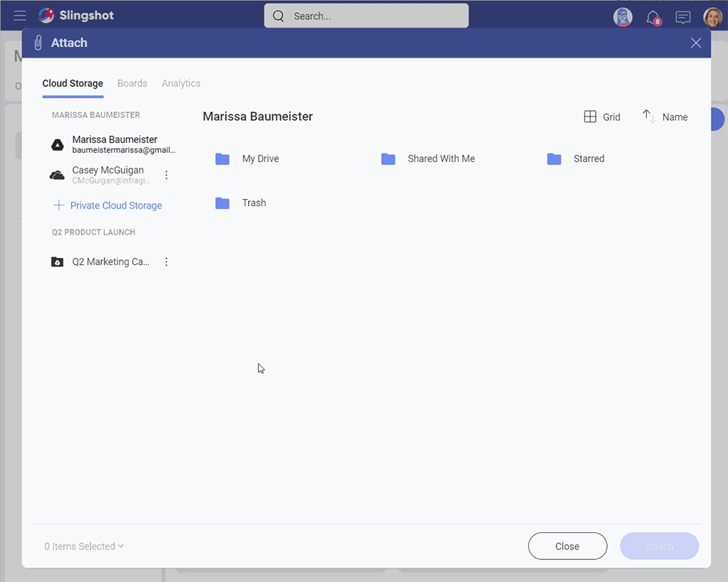Close the Attach dialog with X
This screenshot has width=728, height=582.
tap(695, 43)
